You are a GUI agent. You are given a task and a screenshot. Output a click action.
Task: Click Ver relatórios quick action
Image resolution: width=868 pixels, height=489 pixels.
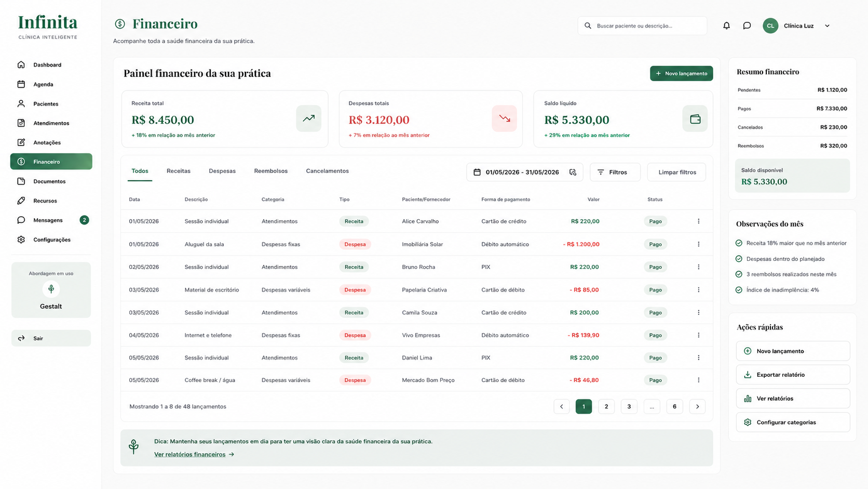[793, 399]
